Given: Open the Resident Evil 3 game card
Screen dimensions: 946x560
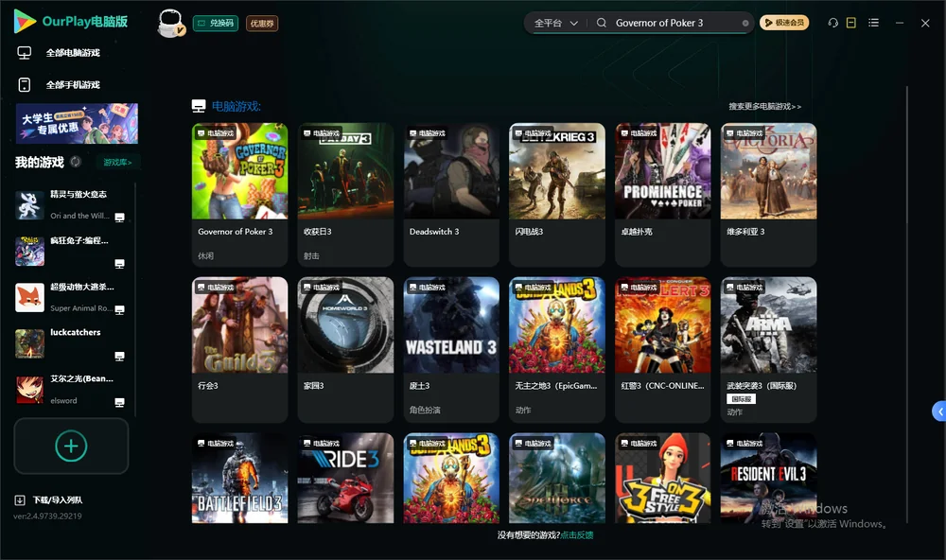Looking at the screenshot, I should coord(768,478).
